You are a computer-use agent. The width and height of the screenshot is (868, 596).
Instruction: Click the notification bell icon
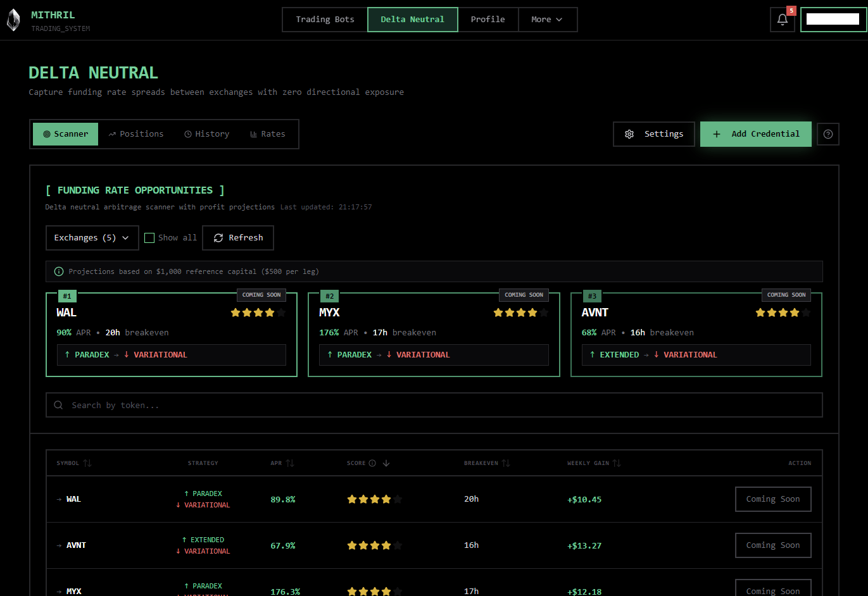pyautogui.click(x=782, y=20)
